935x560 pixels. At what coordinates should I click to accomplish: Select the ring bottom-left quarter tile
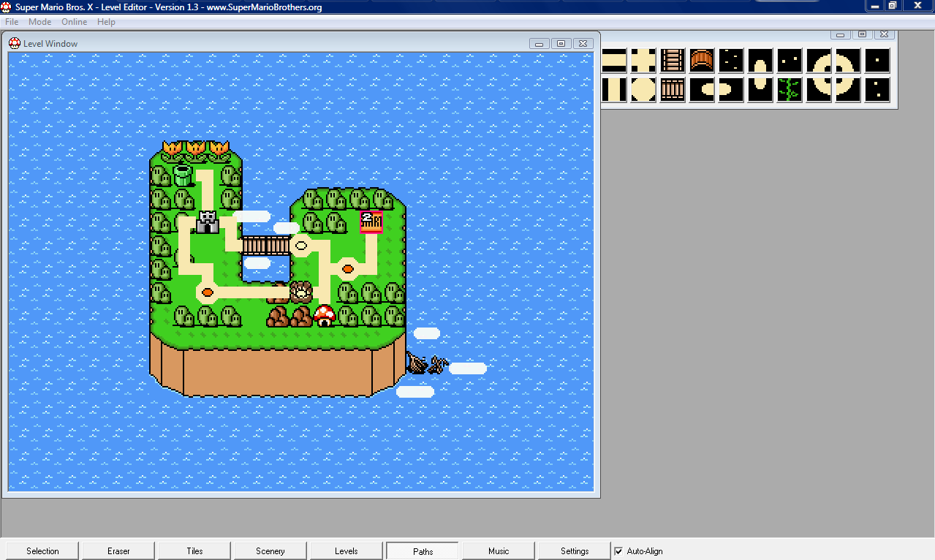pos(819,89)
